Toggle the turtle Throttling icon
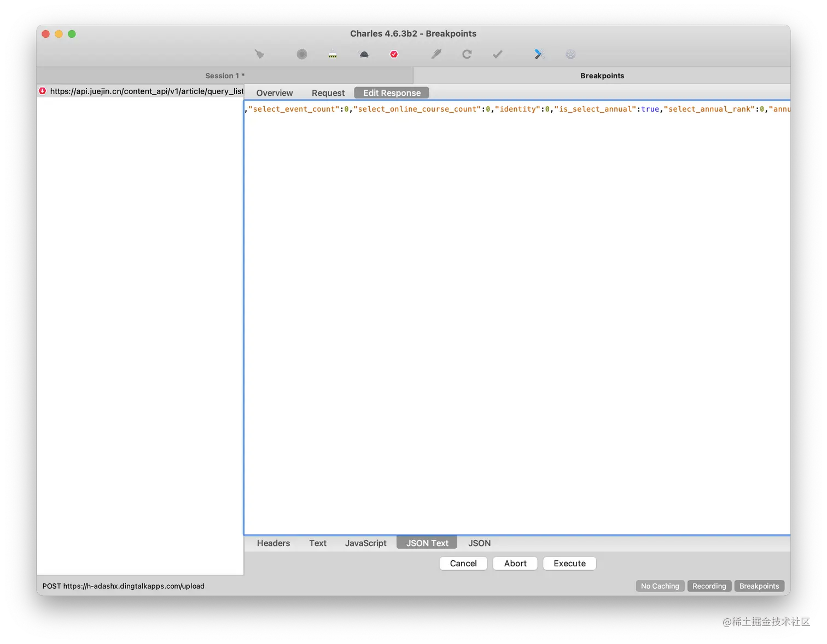The height and width of the screenshot is (644, 827). [x=364, y=54]
